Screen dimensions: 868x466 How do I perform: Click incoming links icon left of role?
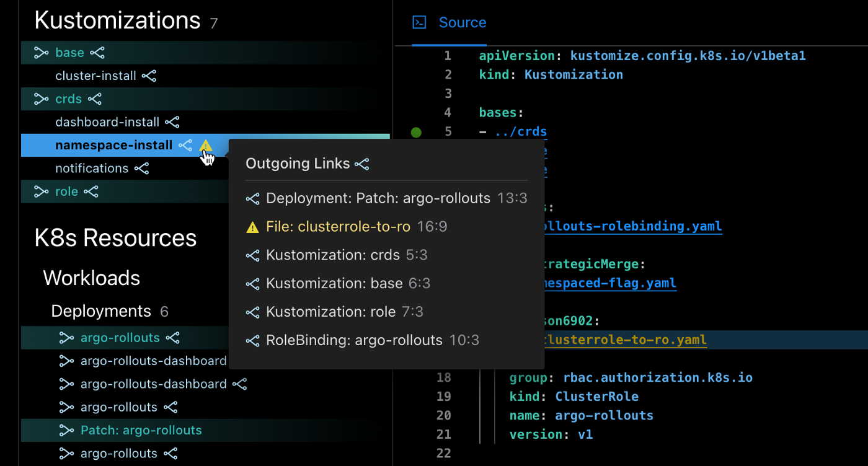41,191
